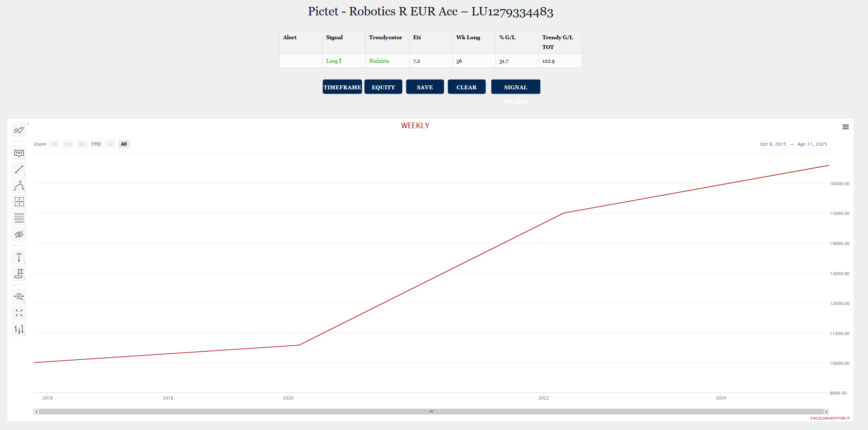This screenshot has height=430, width=868.
Task: Expand the vertical counter submenu arrow
Action: tap(24, 263)
